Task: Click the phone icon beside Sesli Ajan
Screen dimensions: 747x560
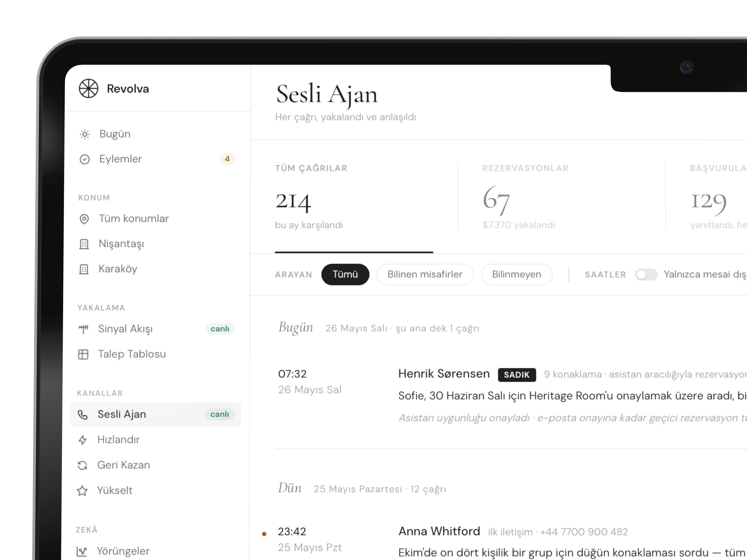Action: [83, 415]
